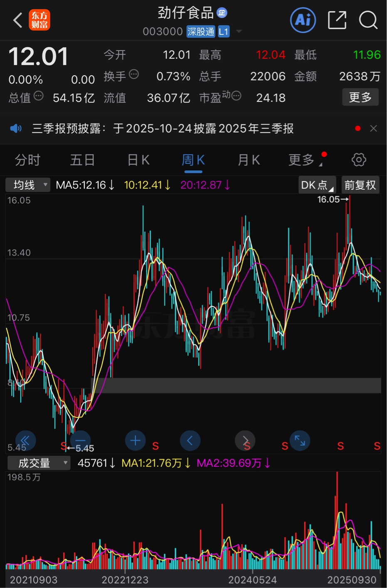The image size is (387, 588).
Task: Tap the red dot beside notice
Action: pyautogui.click(x=357, y=128)
